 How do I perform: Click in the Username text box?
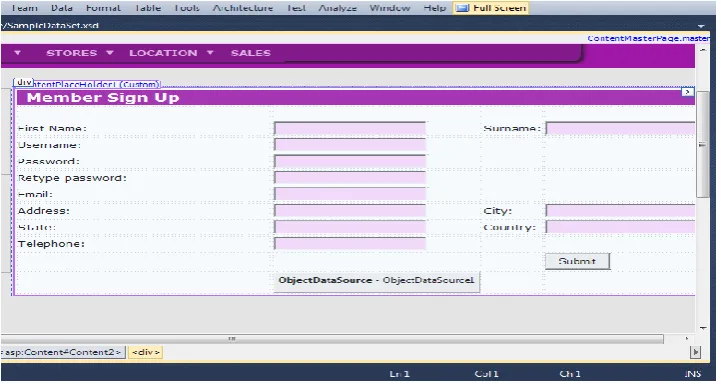(350, 144)
